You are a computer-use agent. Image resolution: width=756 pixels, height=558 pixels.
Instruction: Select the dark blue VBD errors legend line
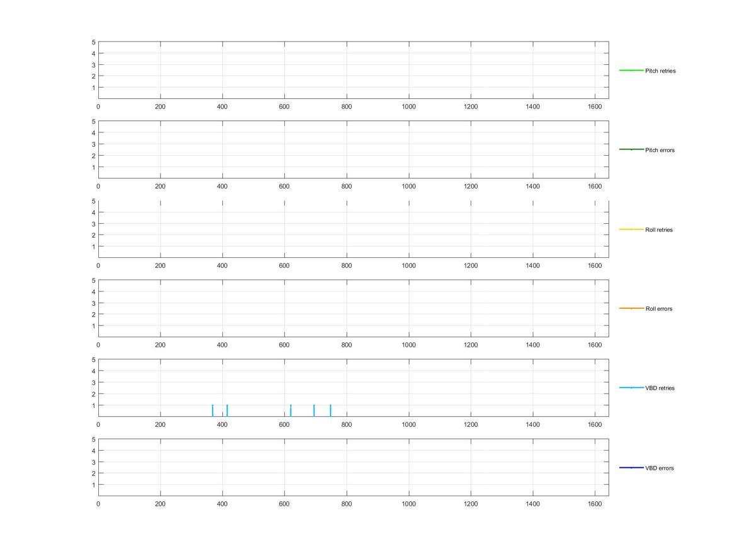631,467
